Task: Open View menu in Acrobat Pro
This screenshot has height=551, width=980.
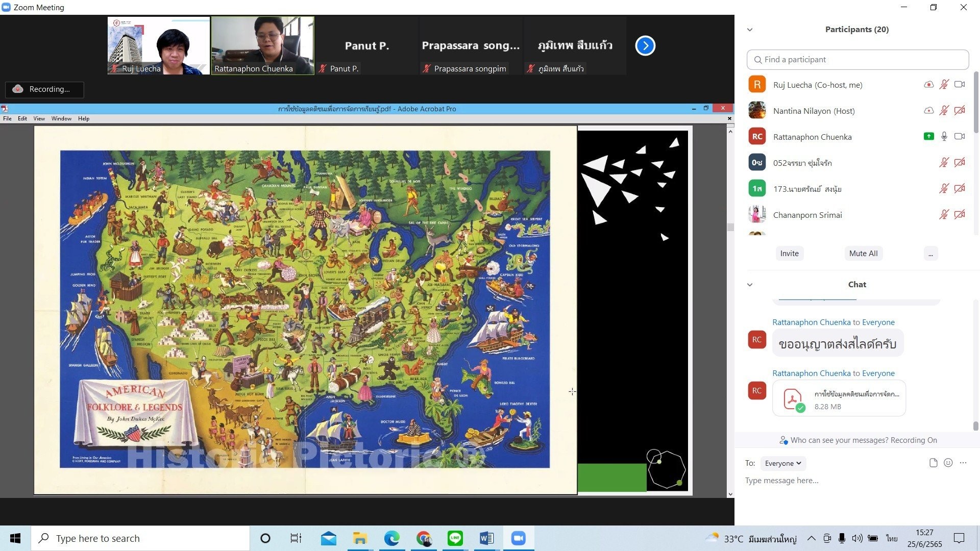Action: click(x=39, y=119)
